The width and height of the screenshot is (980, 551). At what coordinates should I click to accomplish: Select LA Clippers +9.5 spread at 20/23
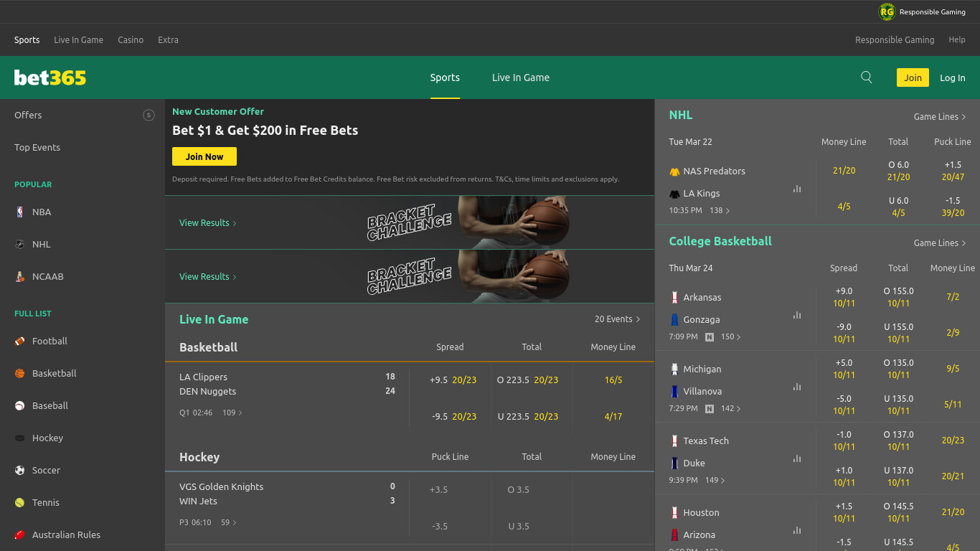point(453,380)
